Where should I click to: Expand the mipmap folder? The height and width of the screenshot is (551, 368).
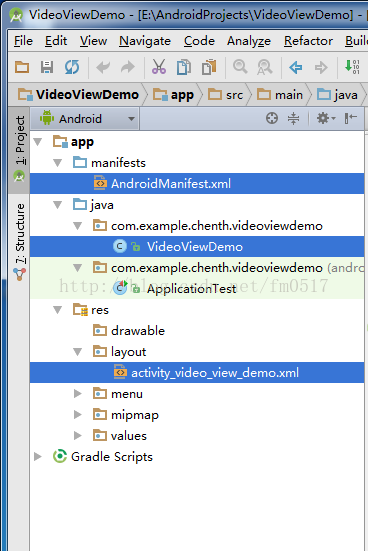78,415
